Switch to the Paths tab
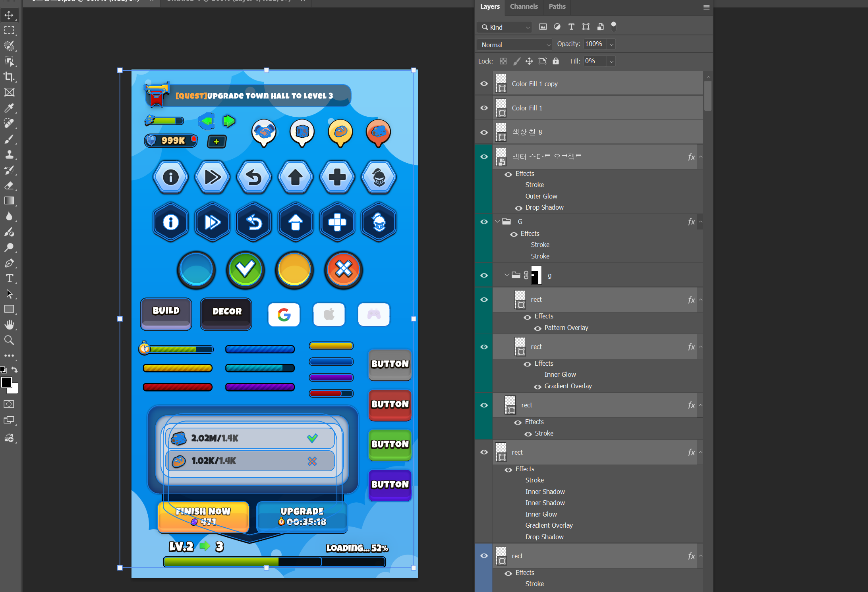 557,6
